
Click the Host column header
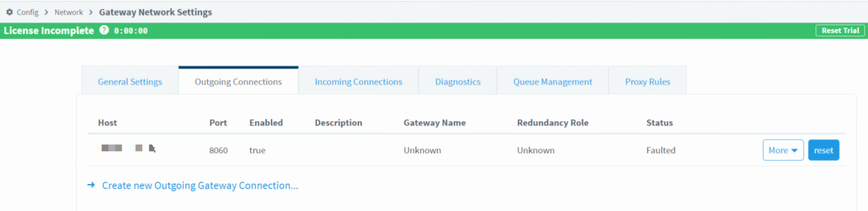[x=107, y=122]
